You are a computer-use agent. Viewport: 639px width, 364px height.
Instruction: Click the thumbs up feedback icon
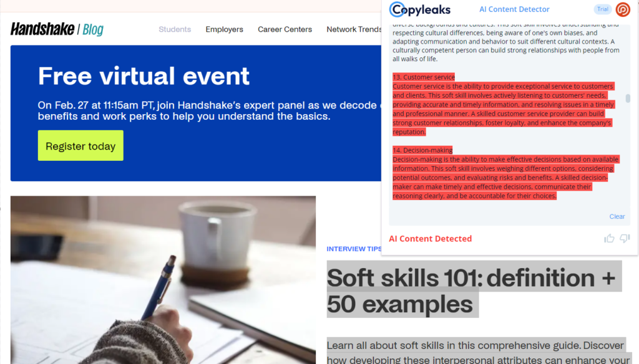pos(609,238)
